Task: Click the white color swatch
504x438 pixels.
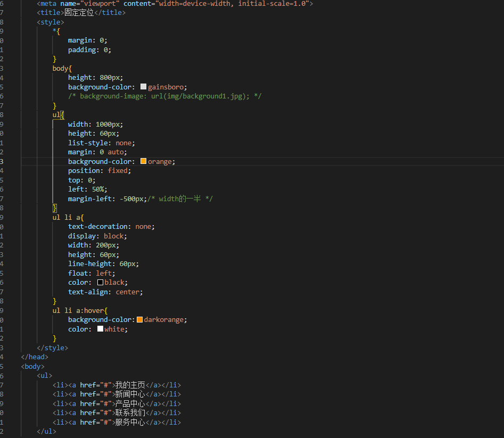Action: tap(100, 329)
